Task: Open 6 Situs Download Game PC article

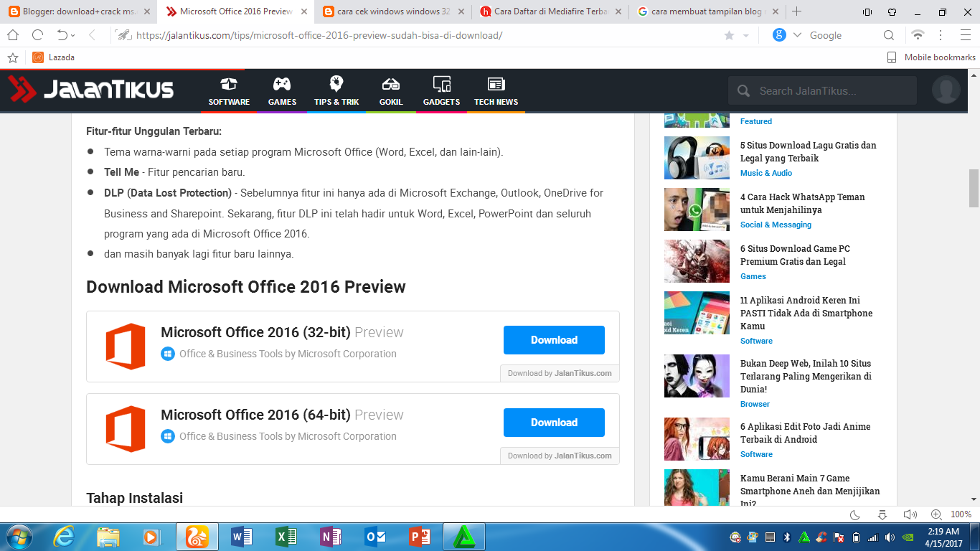Action: pyautogui.click(x=795, y=255)
